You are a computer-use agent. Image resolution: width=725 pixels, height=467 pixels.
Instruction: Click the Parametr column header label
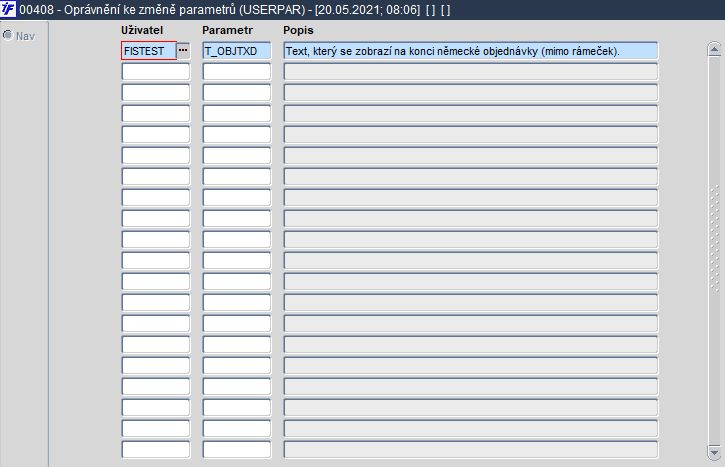click(227, 30)
